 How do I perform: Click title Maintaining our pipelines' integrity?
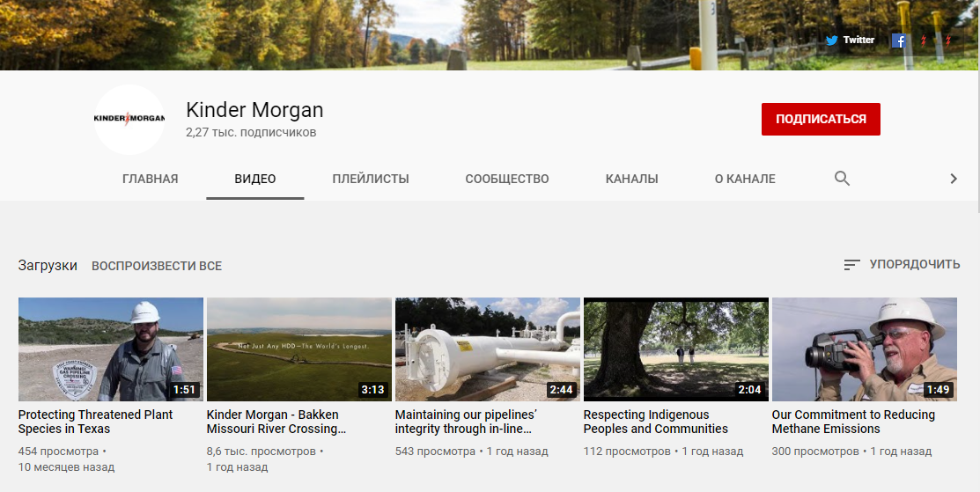tap(467, 422)
